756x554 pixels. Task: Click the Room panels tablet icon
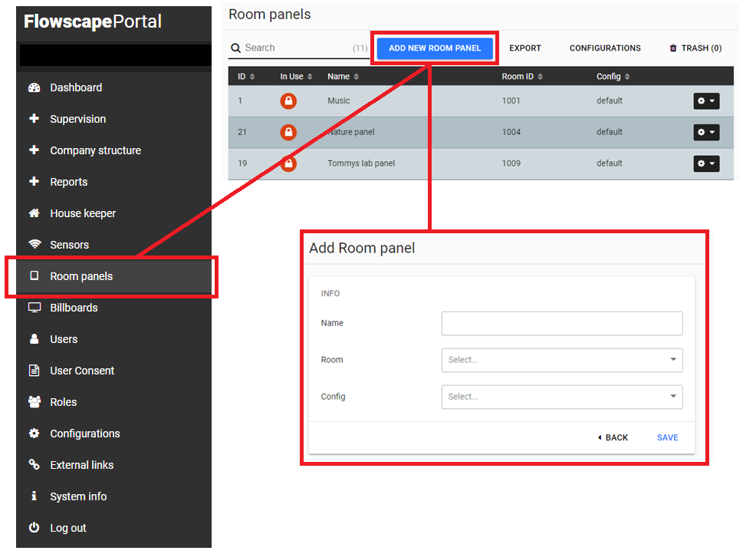tap(35, 275)
